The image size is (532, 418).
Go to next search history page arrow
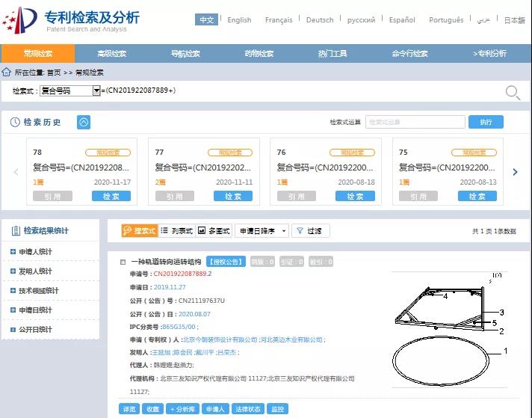[515, 172]
